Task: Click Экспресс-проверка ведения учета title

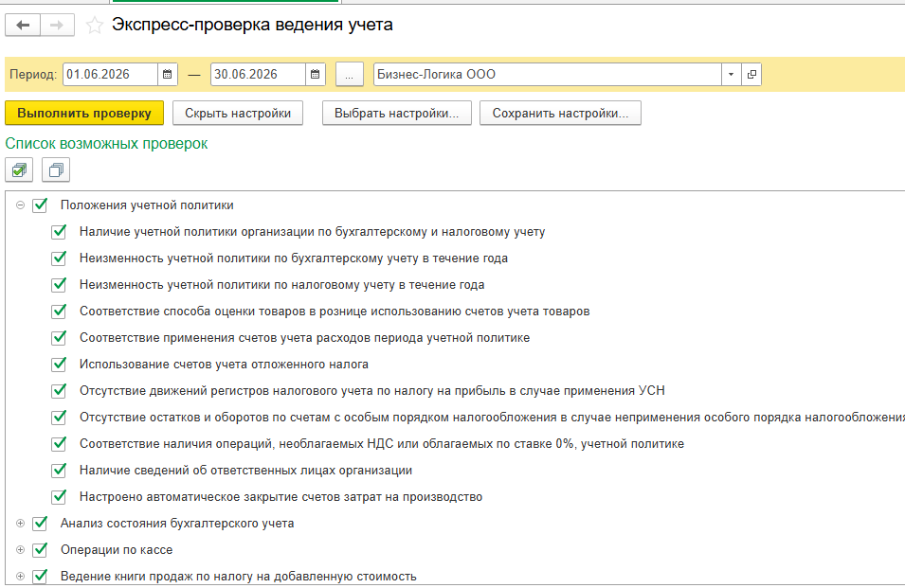Action: coord(252,25)
